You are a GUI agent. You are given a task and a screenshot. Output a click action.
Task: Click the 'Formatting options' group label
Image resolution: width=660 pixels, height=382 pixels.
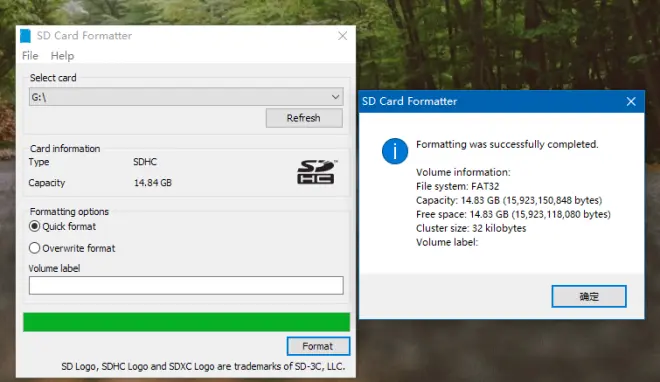tap(69, 212)
